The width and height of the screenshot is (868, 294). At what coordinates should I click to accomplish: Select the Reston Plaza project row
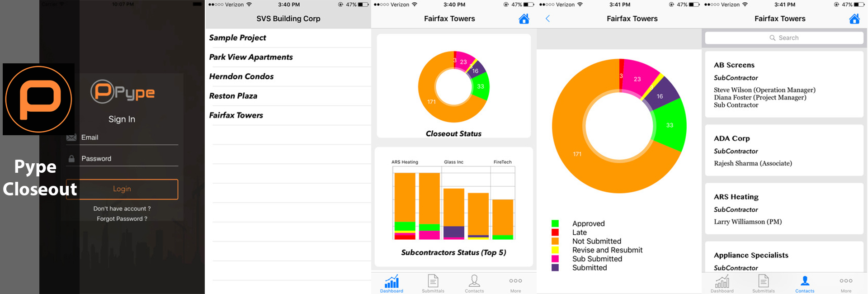pyautogui.click(x=288, y=96)
